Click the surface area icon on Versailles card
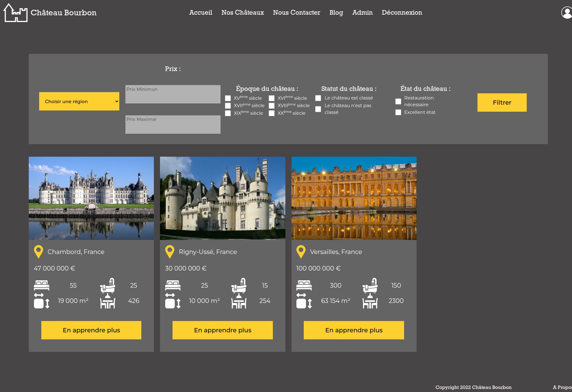This screenshot has height=392, width=572. click(x=304, y=301)
